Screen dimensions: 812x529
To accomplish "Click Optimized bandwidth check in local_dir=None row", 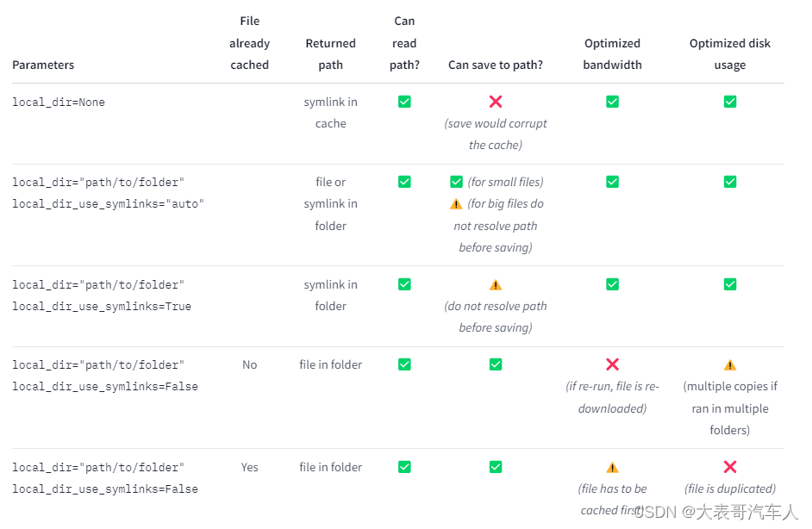I will click(x=612, y=102).
